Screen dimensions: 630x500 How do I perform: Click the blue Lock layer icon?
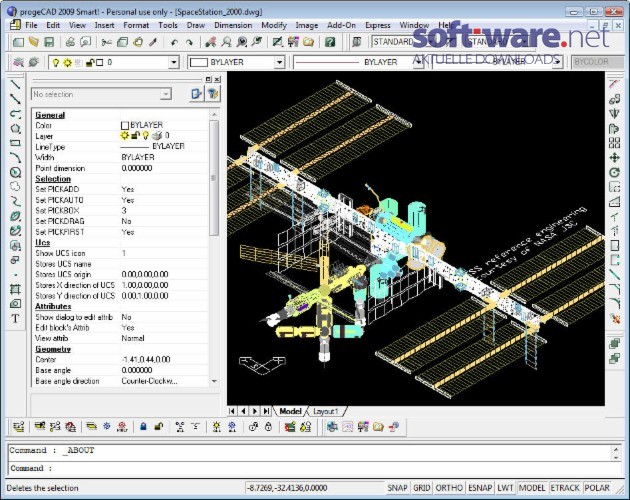pyautogui.click(x=143, y=426)
